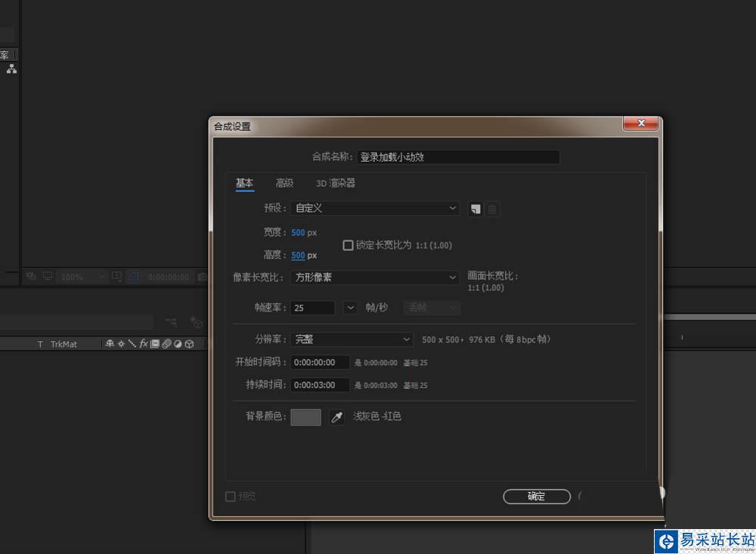Viewport: 756px width, 554px height.
Task: Click the 高度 500 value
Action: [298, 255]
